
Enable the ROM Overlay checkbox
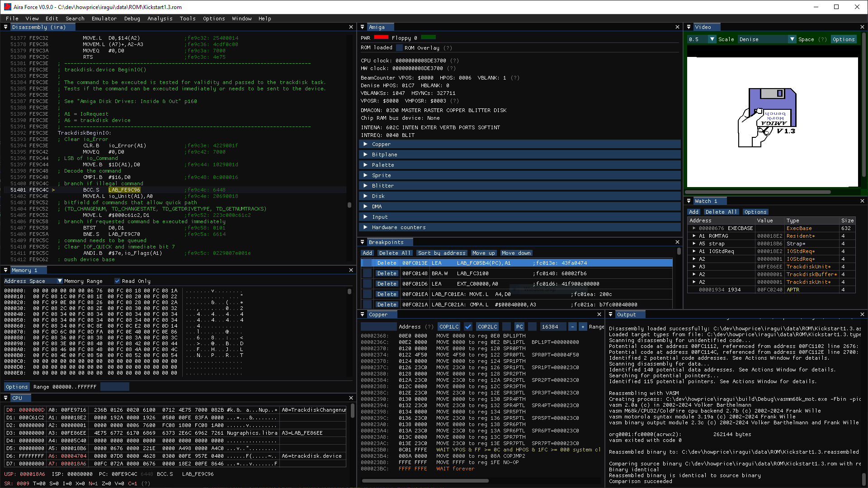tap(399, 48)
